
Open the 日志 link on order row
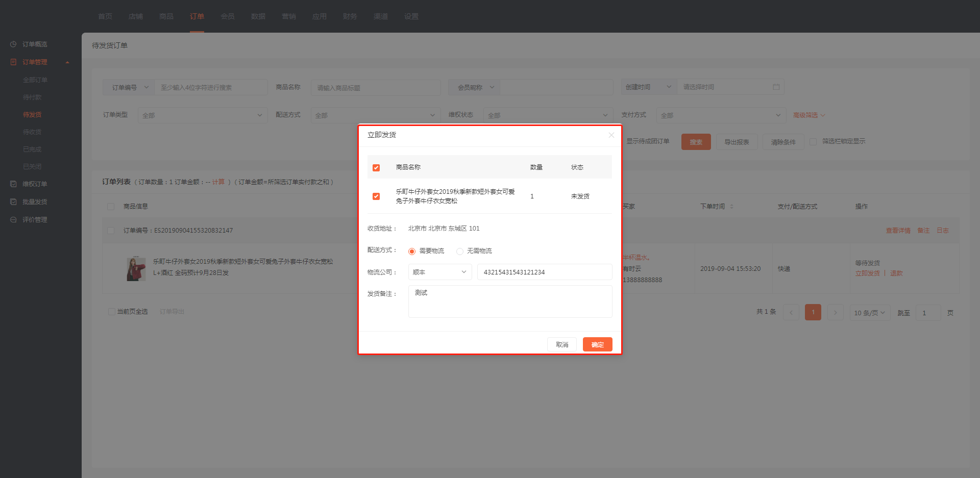(943, 231)
